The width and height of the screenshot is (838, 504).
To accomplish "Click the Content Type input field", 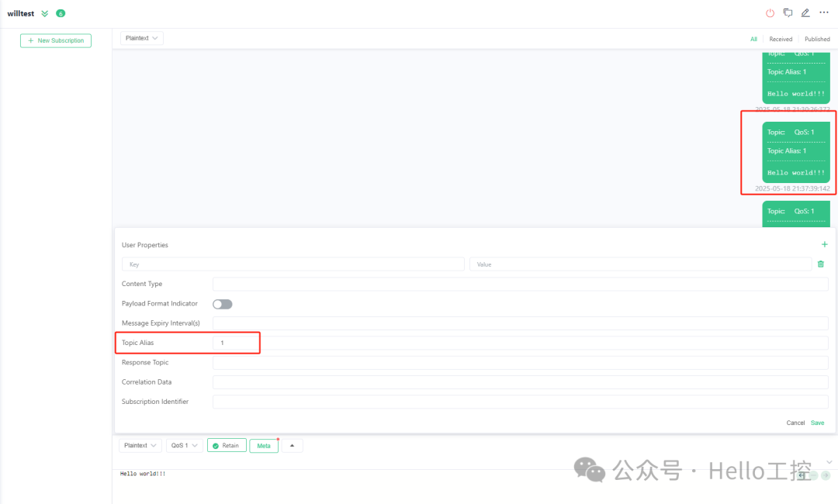I will [x=521, y=284].
